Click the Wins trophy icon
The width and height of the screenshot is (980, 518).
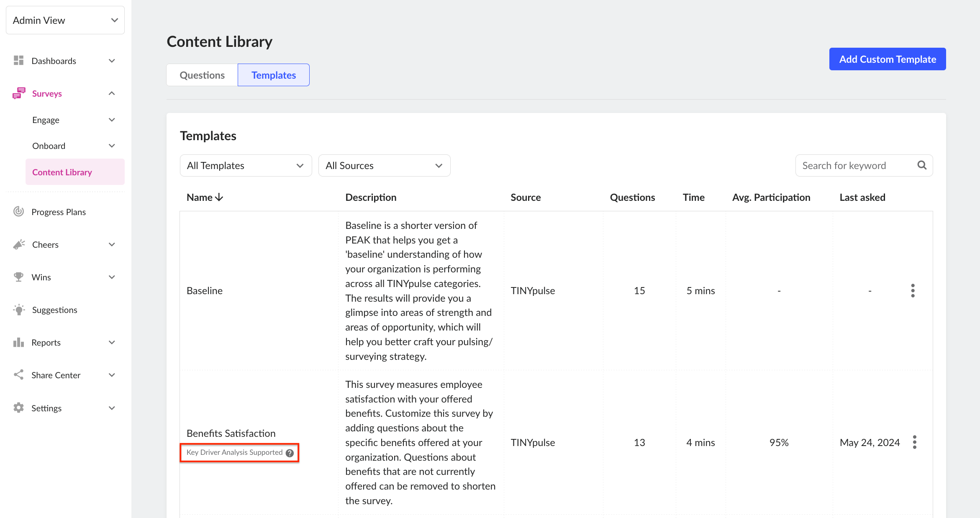[x=18, y=277]
